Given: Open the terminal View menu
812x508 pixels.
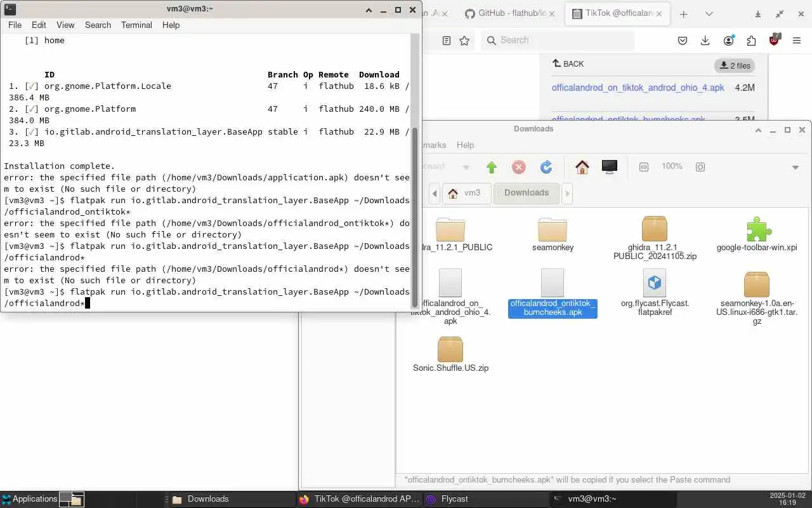Looking at the screenshot, I should [x=65, y=25].
